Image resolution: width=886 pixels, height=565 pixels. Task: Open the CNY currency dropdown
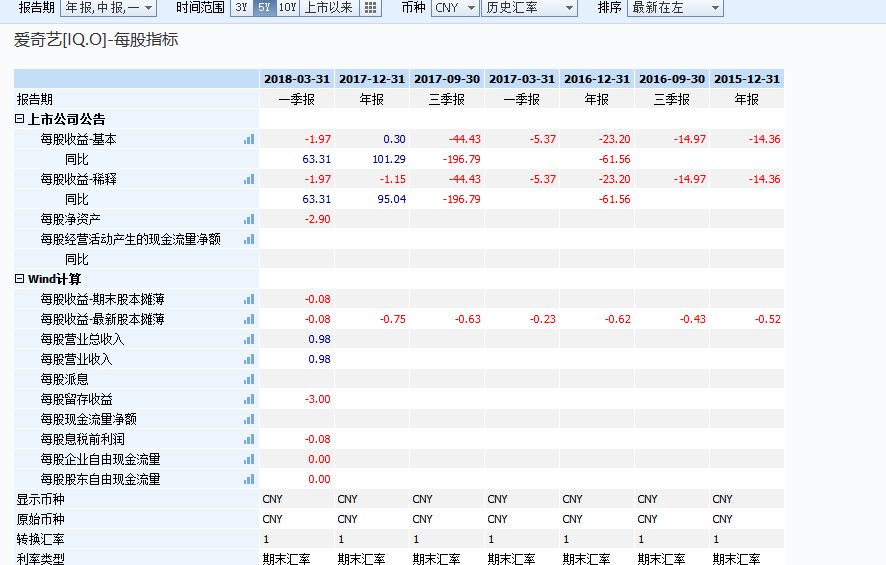455,8
